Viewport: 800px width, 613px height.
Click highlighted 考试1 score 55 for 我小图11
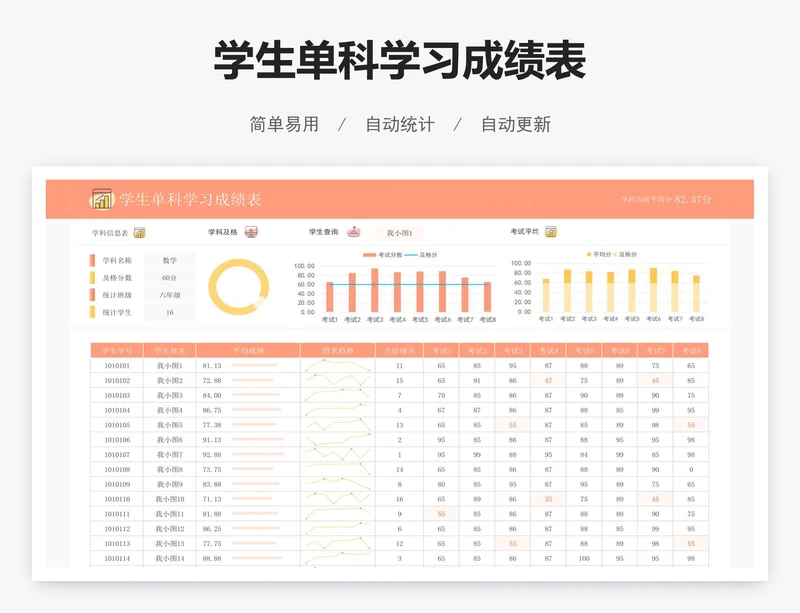pyautogui.click(x=441, y=514)
